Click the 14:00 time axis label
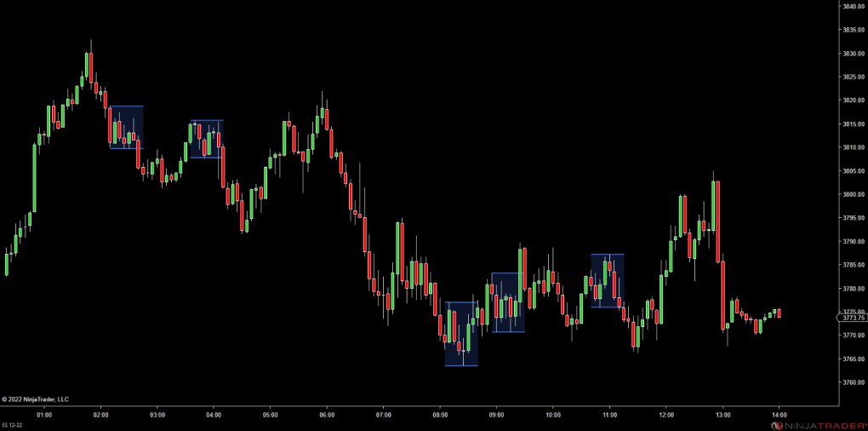The height and width of the screenshot is (431, 868). coord(779,415)
